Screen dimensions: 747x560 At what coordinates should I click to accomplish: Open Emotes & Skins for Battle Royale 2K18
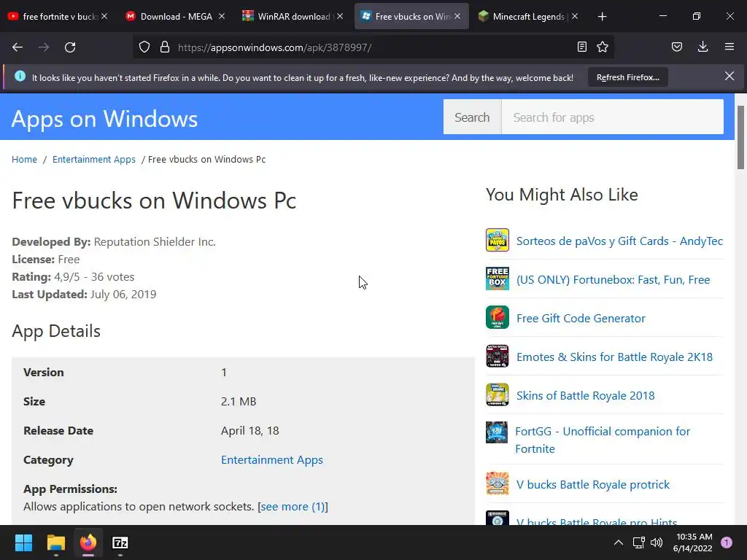614,357
